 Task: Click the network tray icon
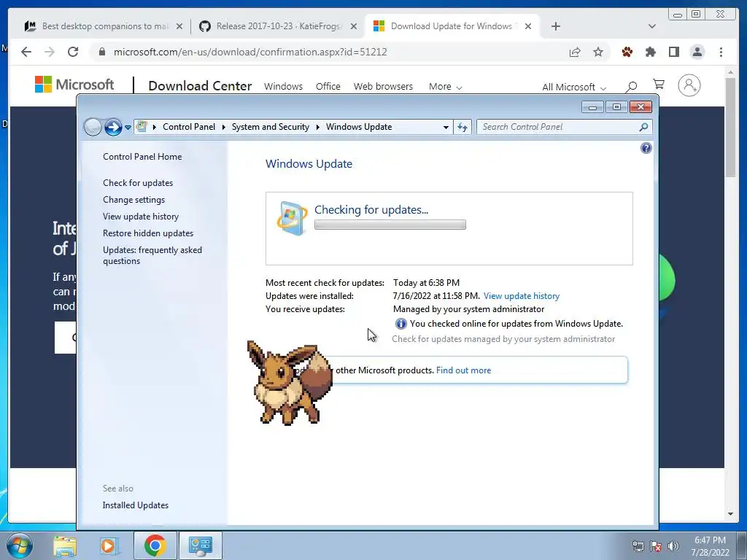point(638,546)
